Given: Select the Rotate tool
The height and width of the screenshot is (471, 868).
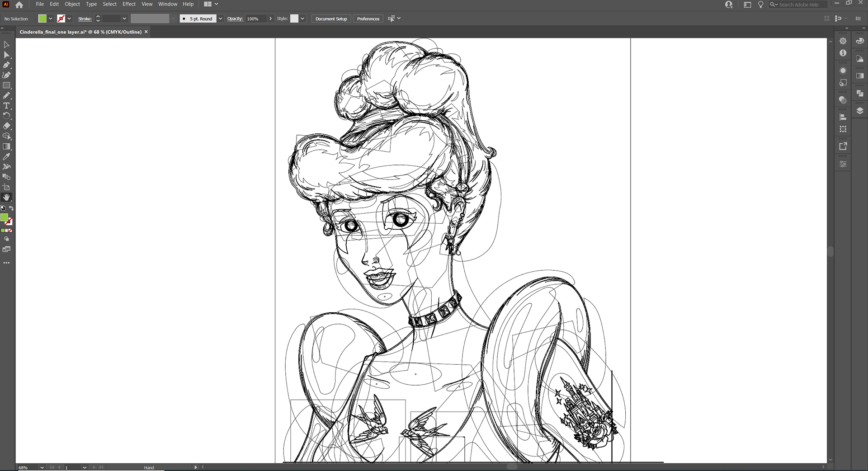Looking at the screenshot, I should [6, 116].
